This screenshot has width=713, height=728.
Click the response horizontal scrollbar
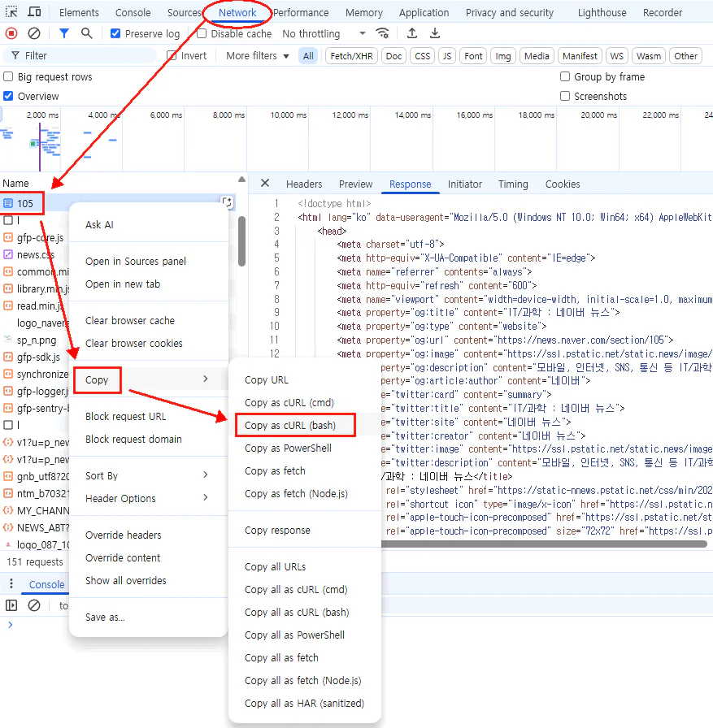(x=543, y=544)
